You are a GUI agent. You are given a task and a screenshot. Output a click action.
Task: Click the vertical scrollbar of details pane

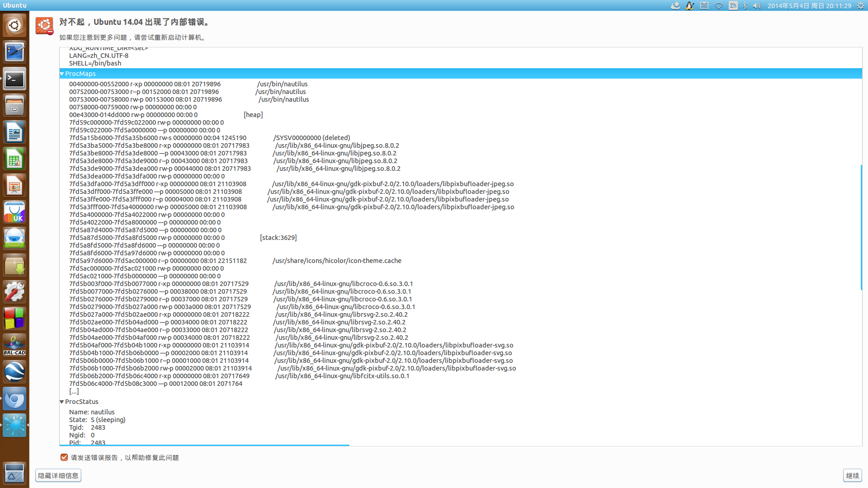[x=861, y=227]
